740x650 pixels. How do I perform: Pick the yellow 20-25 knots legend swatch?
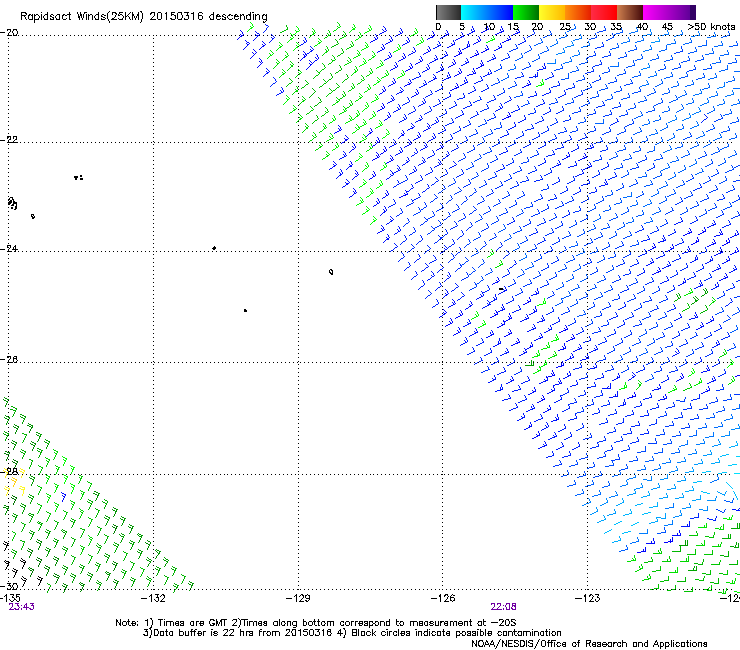pyautogui.click(x=552, y=12)
